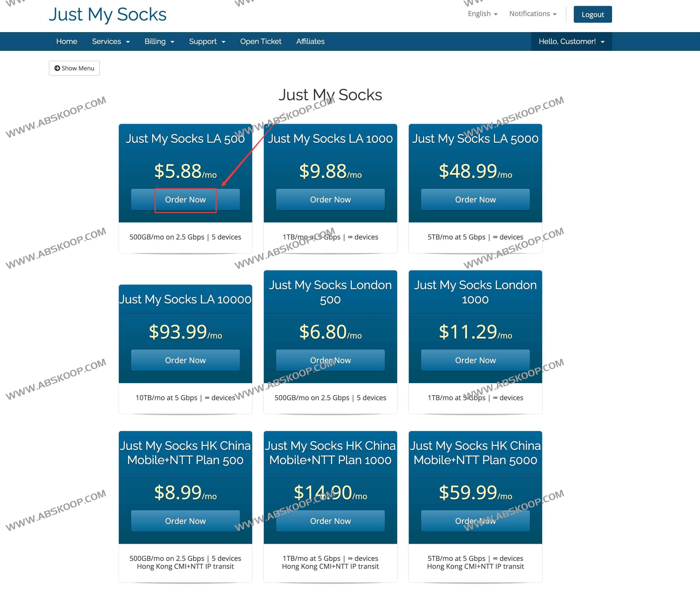Order HK China Mobile+NTT Plan 500

[x=185, y=521]
